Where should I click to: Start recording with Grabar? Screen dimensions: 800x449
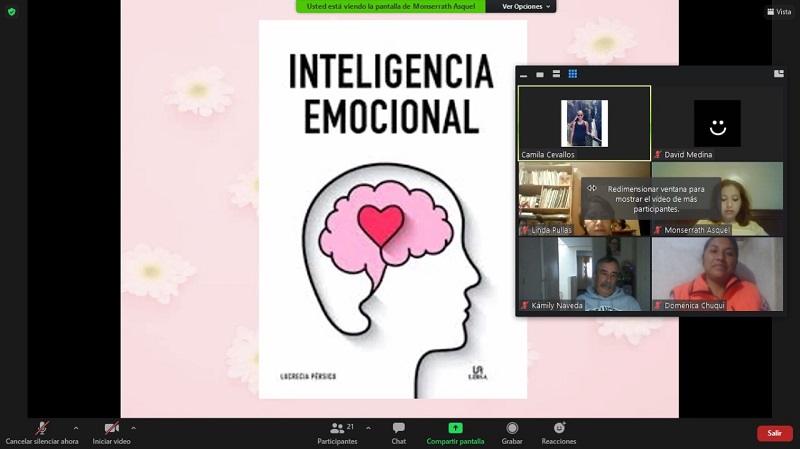click(x=512, y=434)
